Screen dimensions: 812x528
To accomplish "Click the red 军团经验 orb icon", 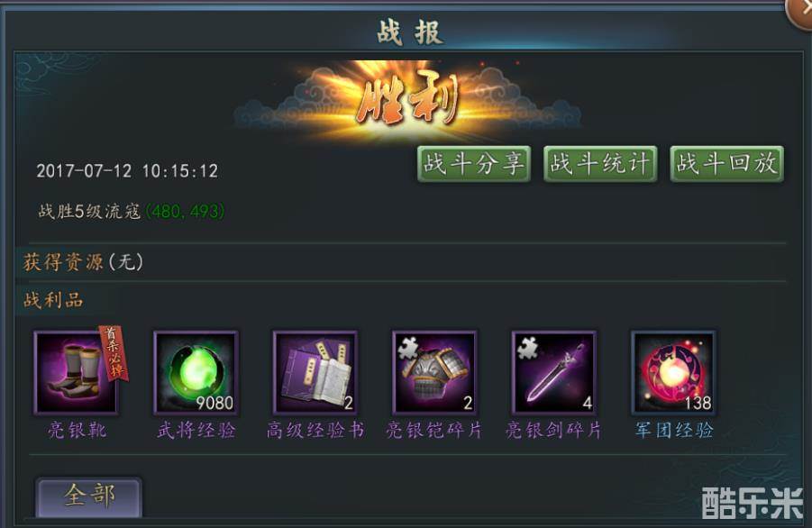I will (673, 372).
